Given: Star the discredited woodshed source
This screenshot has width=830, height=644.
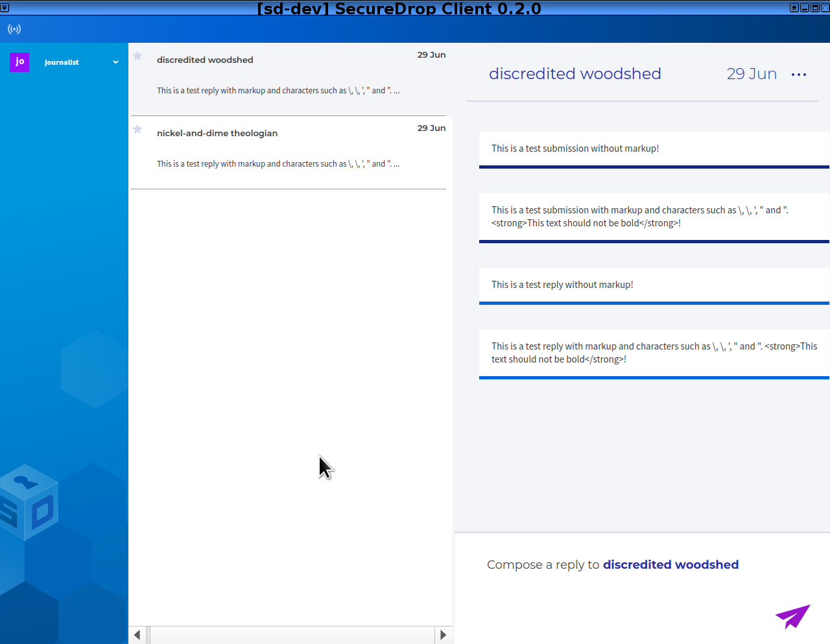Looking at the screenshot, I should [137, 56].
